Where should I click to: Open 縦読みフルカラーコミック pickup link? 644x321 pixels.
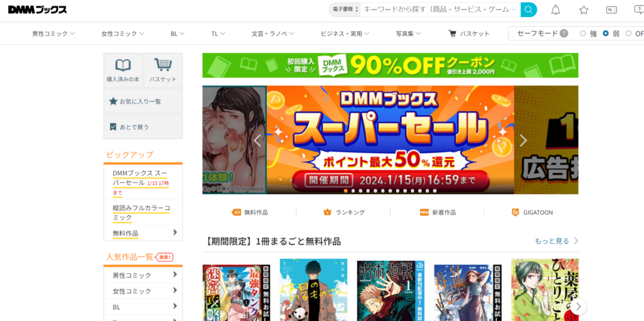[142, 212]
